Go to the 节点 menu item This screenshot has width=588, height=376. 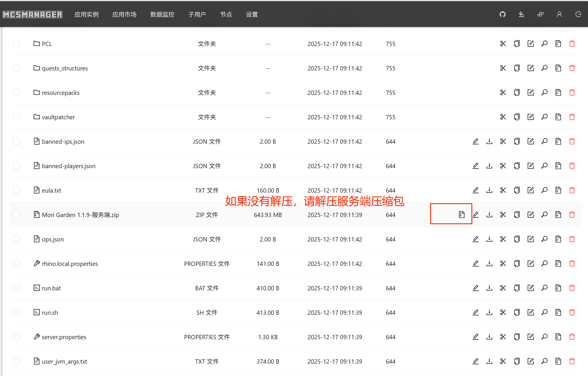point(226,14)
